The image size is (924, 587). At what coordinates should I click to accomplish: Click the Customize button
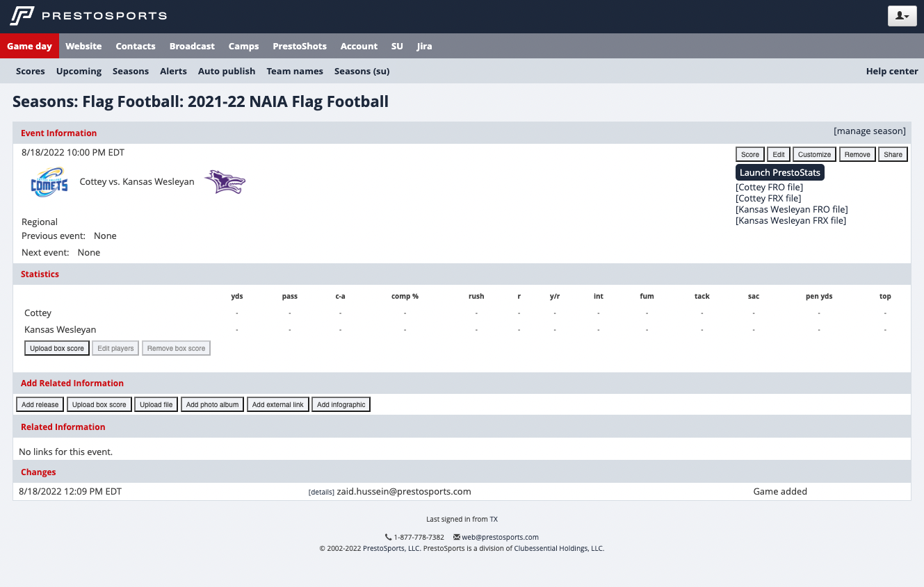pyautogui.click(x=814, y=154)
